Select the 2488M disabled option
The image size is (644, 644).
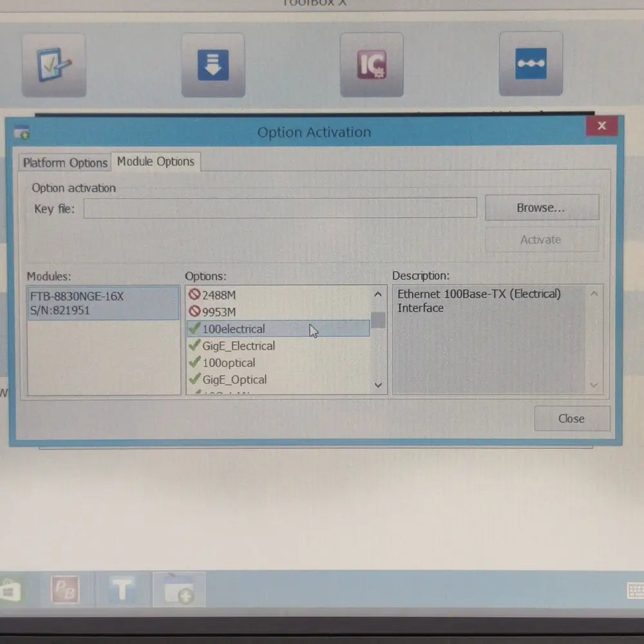point(219,295)
